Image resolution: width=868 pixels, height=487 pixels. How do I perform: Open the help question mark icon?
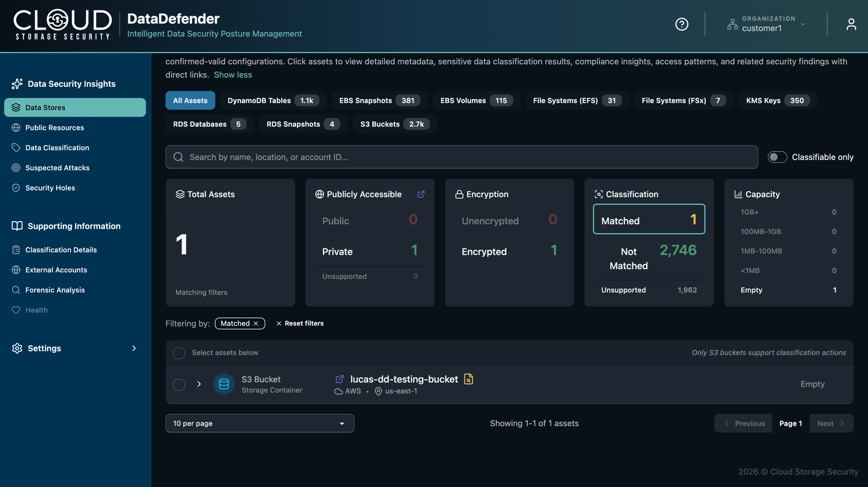pyautogui.click(x=681, y=24)
